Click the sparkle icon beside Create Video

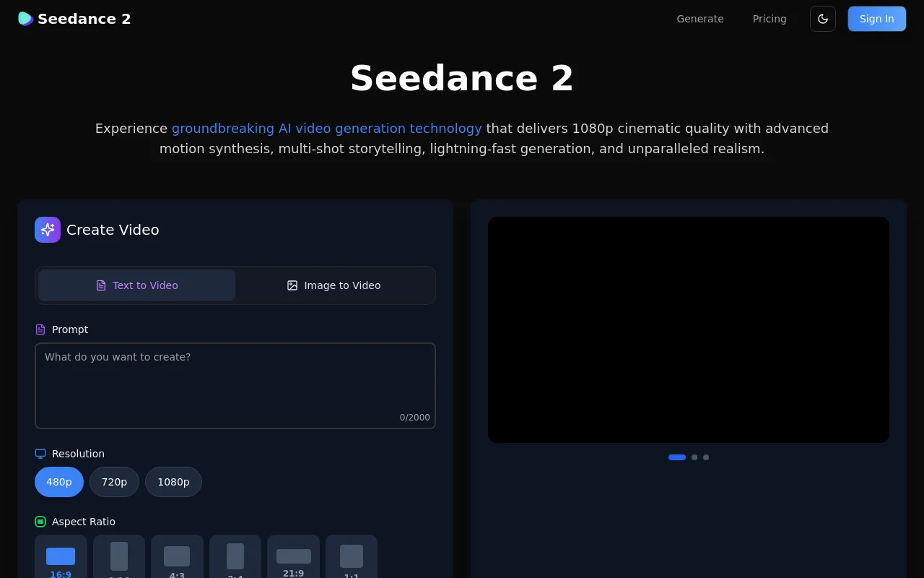[48, 230]
